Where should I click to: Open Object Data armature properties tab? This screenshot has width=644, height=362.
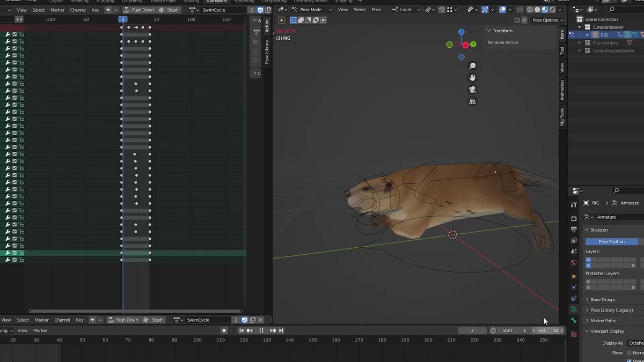(x=574, y=309)
